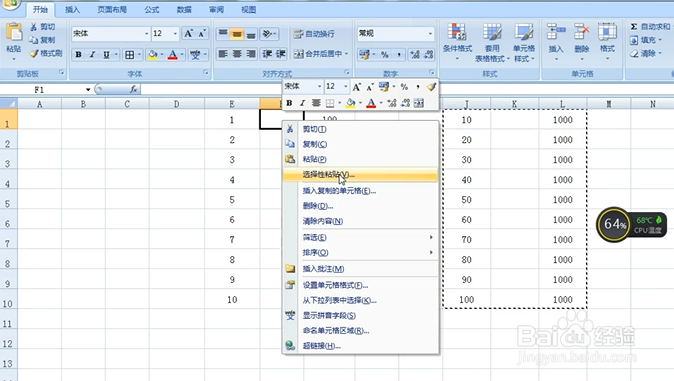Choose Cut (剪切) in the context menu

click(x=360, y=129)
